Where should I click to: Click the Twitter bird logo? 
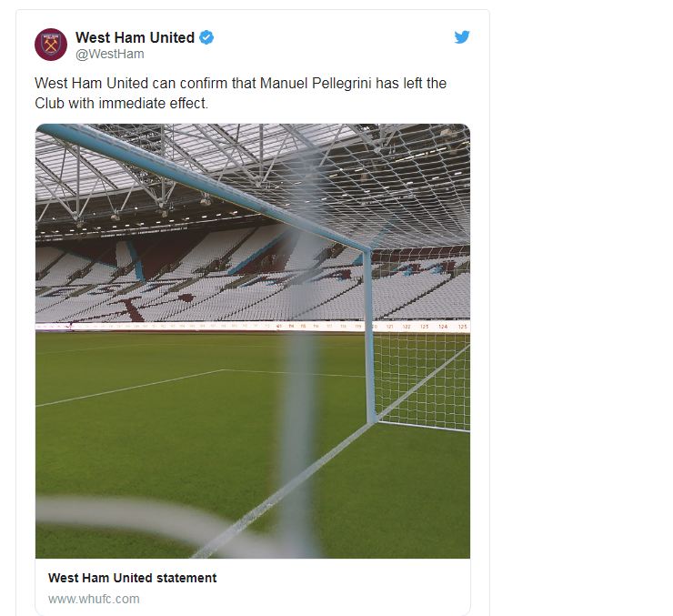(x=462, y=38)
